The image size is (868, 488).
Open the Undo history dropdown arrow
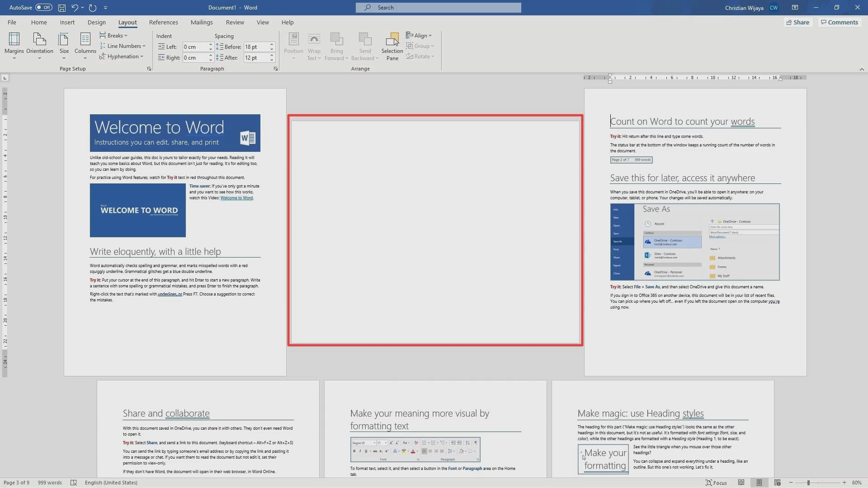pos(82,8)
